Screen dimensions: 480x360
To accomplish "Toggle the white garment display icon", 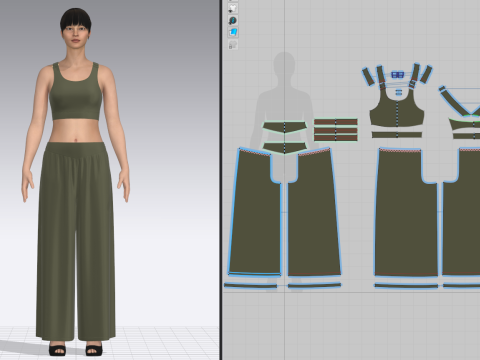I will 233,8.
